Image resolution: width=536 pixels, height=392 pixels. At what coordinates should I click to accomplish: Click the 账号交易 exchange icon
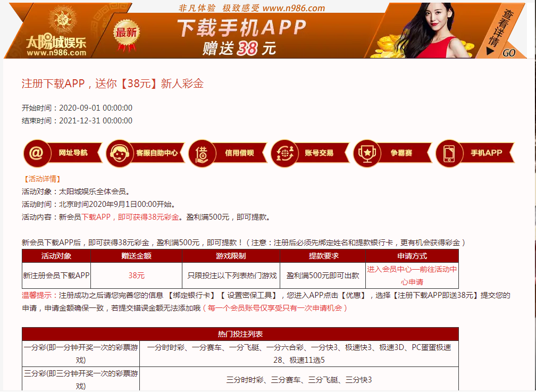click(284, 153)
